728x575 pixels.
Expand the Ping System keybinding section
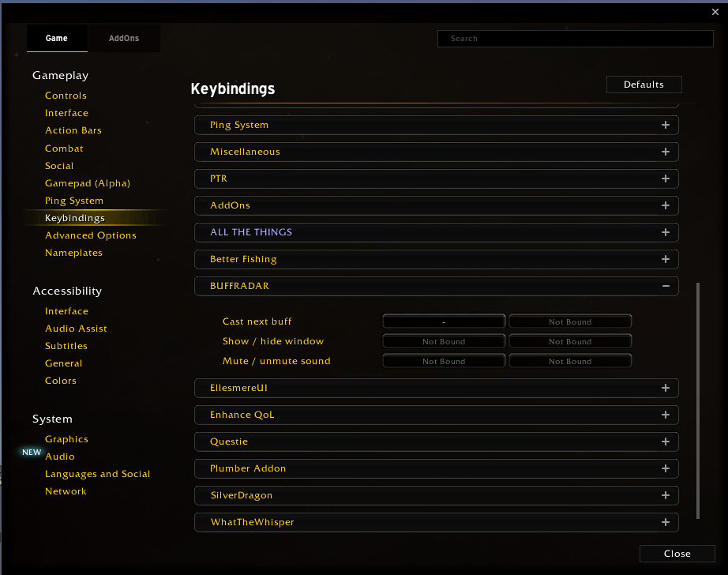[437, 125]
